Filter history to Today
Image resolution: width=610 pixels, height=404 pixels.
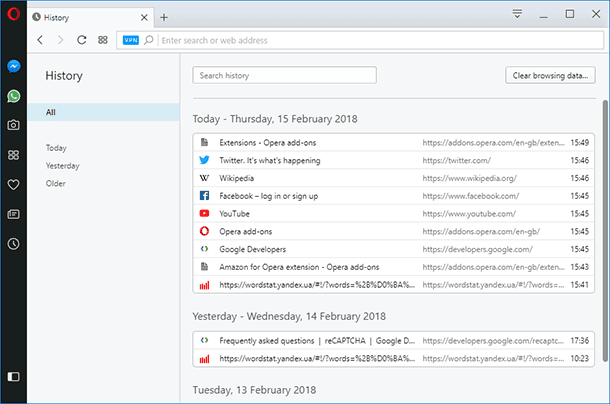coord(56,148)
